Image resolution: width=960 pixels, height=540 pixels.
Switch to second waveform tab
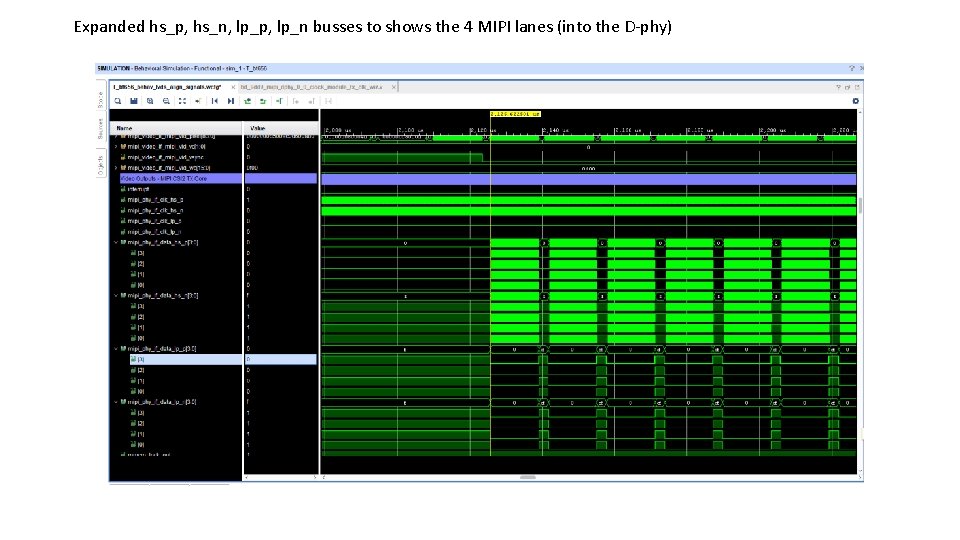coord(312,87)
